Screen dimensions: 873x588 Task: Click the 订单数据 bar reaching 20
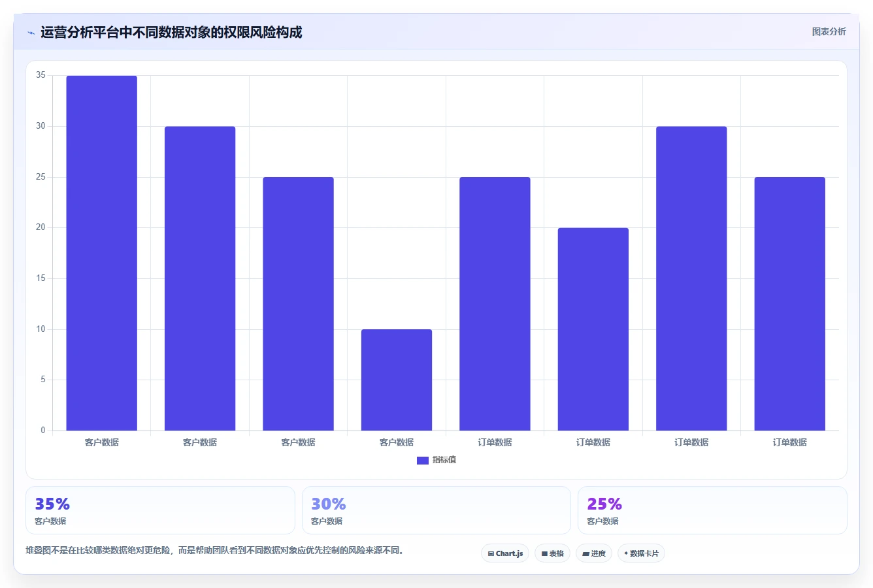tap(593, 329)
